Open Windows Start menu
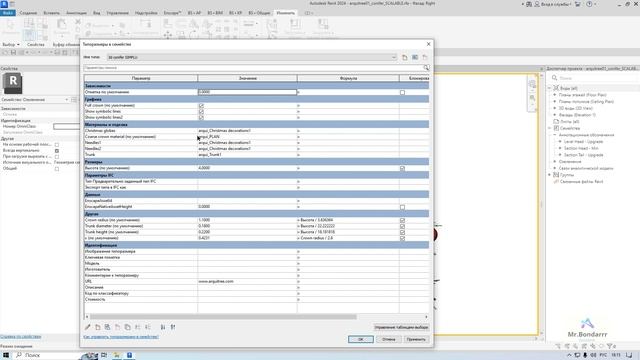The width and height of the screenshot is (640, 360). coord(6,355)
